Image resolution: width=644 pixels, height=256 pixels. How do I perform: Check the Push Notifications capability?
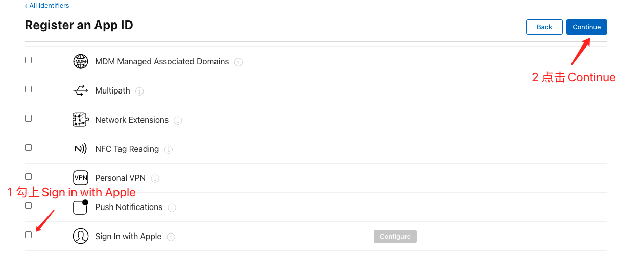(29, 205)
